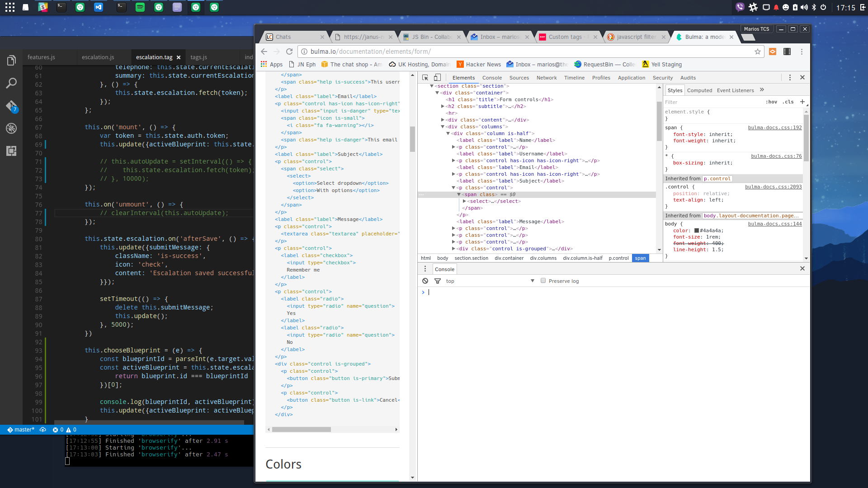Screen dimensions: 868x488
Task: Click the Styles filter input field
Action: (713, 102)
